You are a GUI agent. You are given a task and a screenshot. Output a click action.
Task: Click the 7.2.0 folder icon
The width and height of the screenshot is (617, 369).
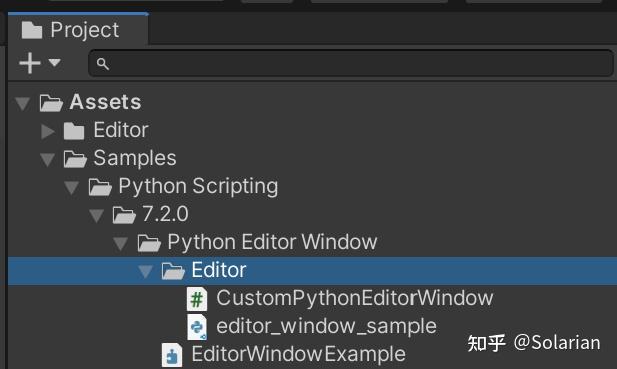(124, 215)
